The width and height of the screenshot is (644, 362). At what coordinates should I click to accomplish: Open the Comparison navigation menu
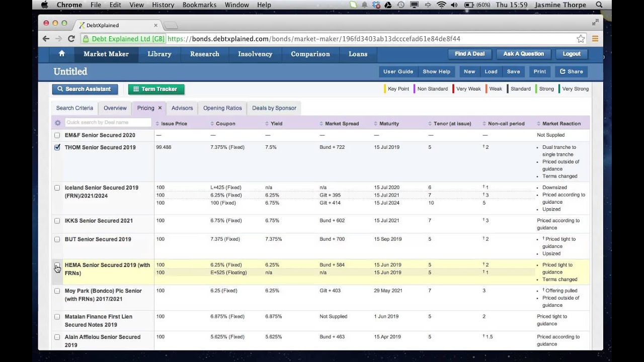(x=310, y=54)
